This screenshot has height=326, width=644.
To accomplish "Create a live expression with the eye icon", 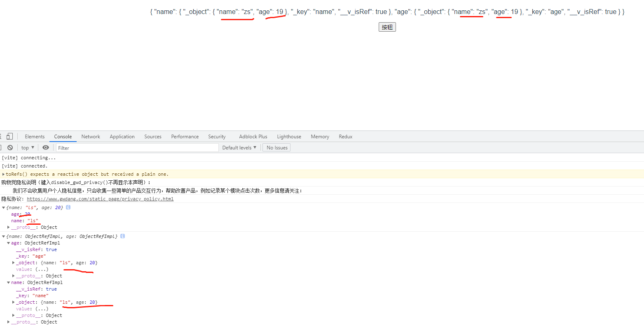I will point(46,147).
